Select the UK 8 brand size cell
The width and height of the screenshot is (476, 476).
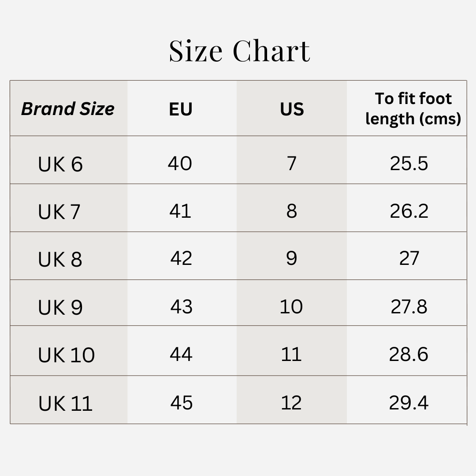click(60, 260)
